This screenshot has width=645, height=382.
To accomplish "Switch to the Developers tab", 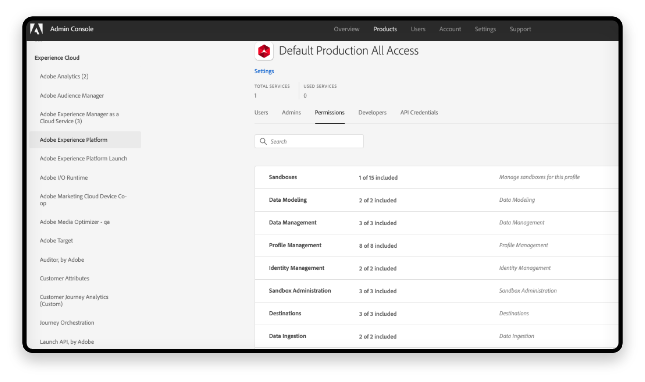I will point(372,113).
